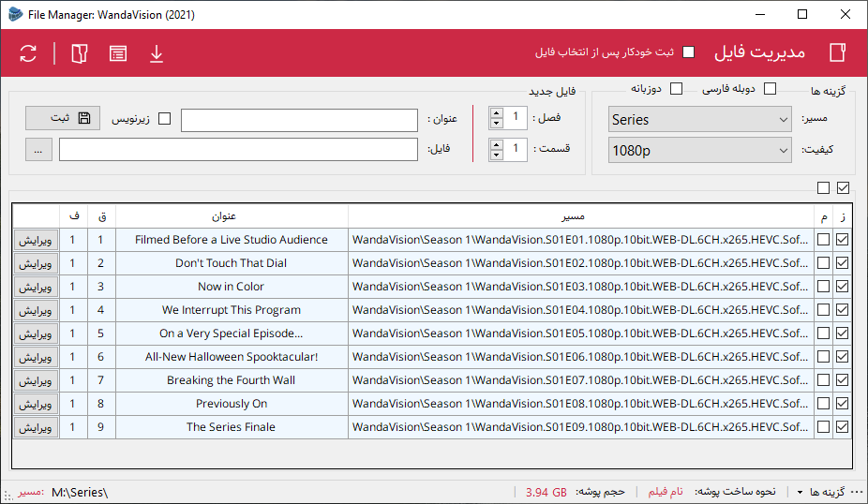Select the 'Now in Color' title cell

232,287
